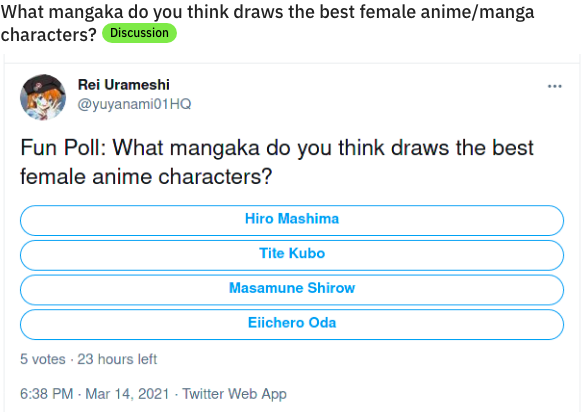The width and height of the screenshot is (588, 412).
Task: Click the word 'characters?' in post title
Action: [49, 34]
